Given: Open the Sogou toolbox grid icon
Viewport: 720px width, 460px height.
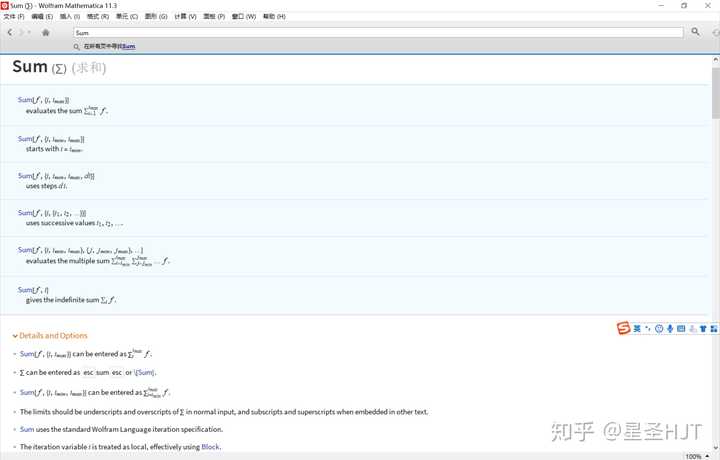Looking at the screenshot, I should (714, 329).
